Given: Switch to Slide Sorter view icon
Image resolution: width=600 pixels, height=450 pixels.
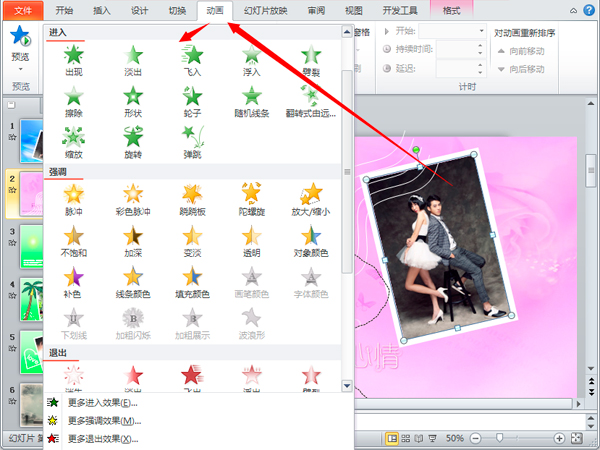Looking at the screenshot, I should (406, 439).
